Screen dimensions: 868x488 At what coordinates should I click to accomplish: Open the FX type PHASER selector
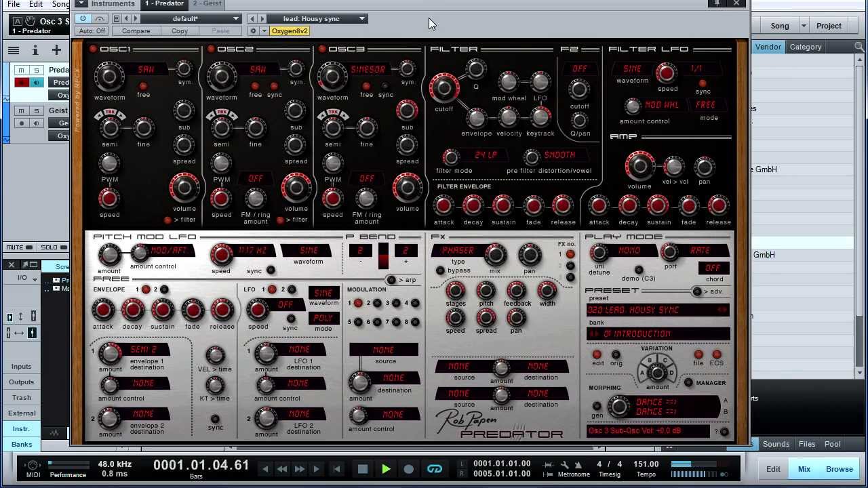coord(458,251)
